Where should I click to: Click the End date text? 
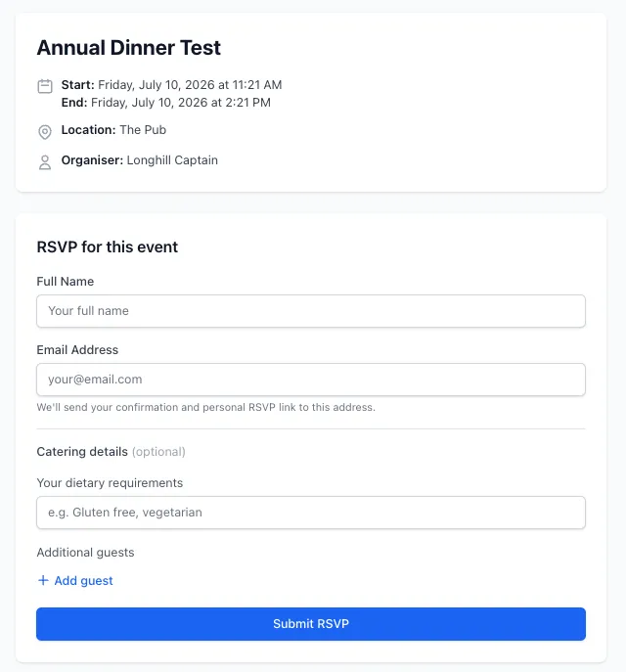(166, 103)
